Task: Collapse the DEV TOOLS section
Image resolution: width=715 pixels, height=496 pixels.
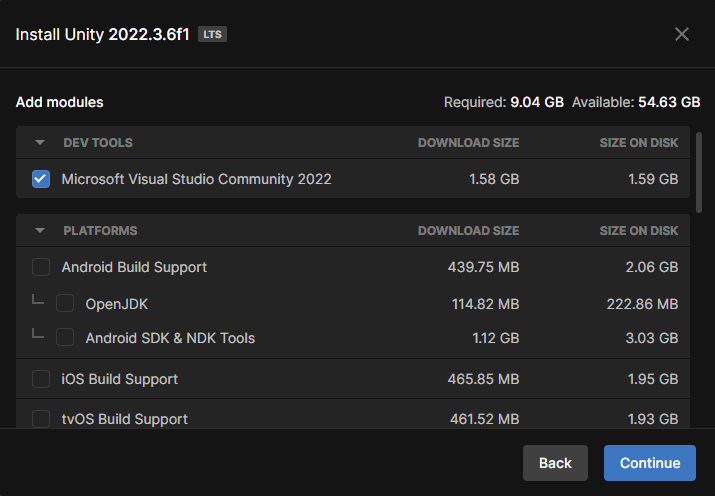Action: click(x=40, y=143)
